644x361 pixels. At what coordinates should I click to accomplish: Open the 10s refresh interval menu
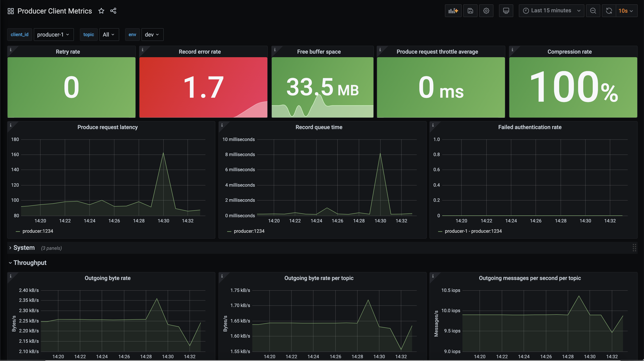coord(626,11)
